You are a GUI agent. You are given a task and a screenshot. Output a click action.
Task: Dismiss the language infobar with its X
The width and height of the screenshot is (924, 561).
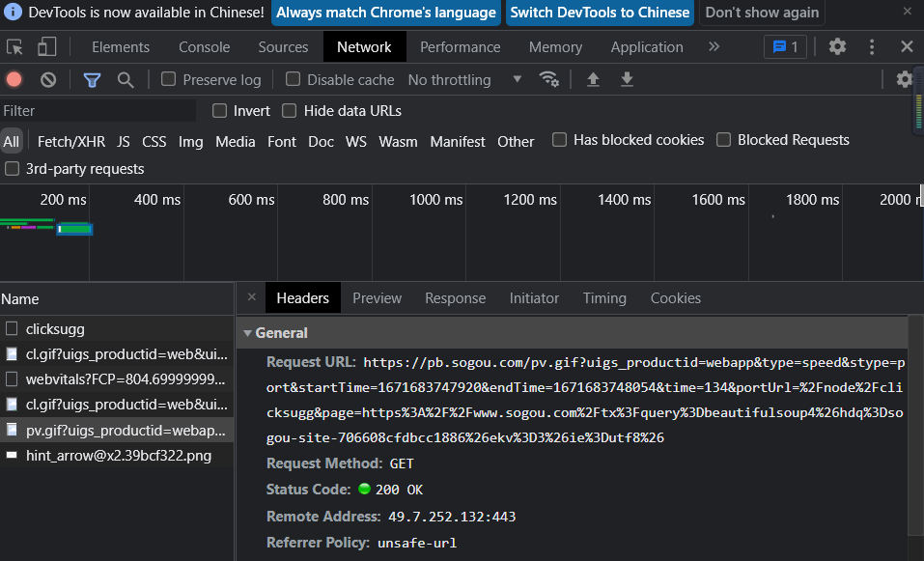tap(907, 12)
